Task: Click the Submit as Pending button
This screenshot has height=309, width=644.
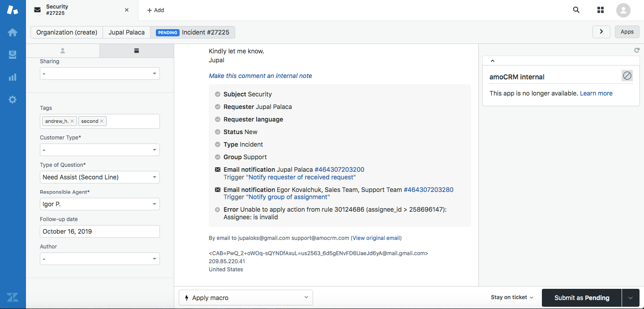Action: tap(581, 297)
